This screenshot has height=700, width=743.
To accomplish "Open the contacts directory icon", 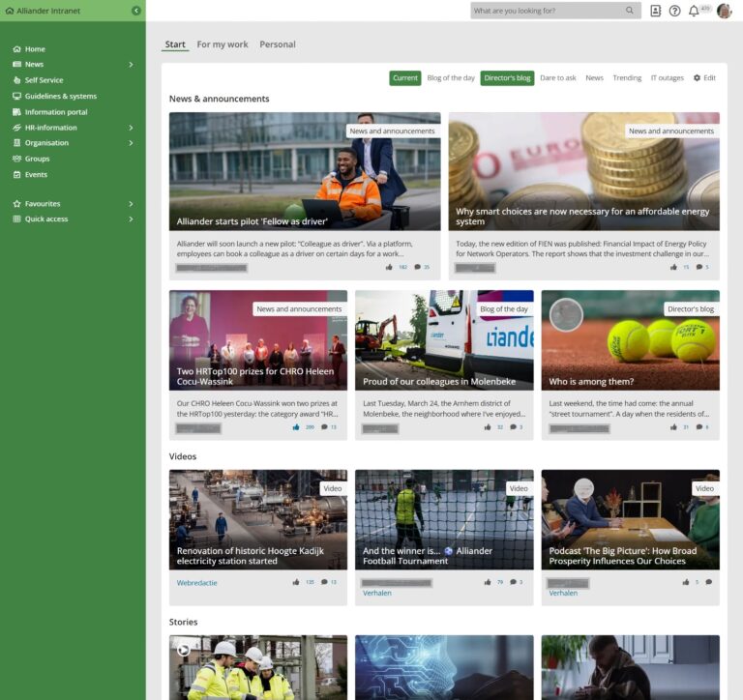I will point(655,11).
